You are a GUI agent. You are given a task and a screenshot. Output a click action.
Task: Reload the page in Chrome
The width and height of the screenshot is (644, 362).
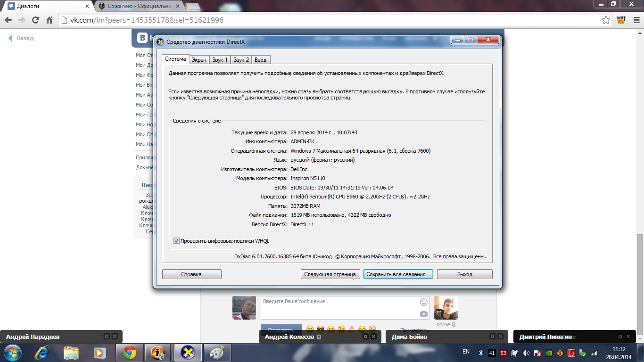click(35, 20)
